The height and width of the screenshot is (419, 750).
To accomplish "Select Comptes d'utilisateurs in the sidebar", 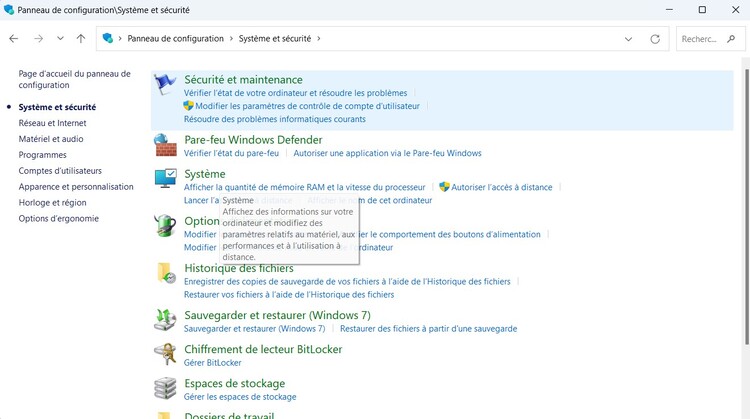I will (60, 171).
